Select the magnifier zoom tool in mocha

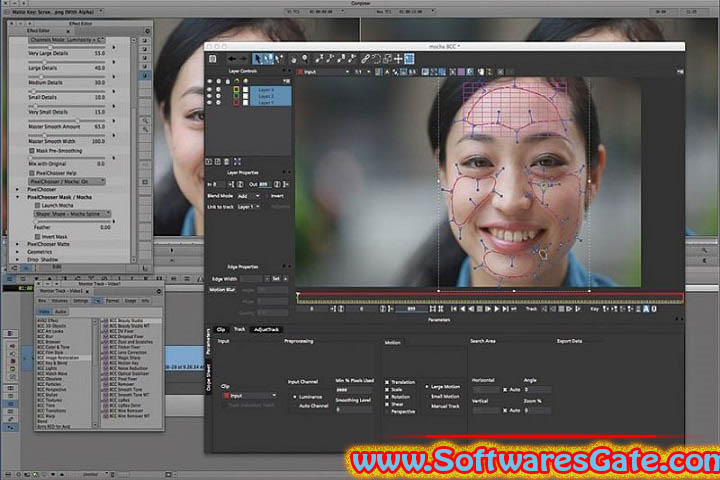click(304, 59)
